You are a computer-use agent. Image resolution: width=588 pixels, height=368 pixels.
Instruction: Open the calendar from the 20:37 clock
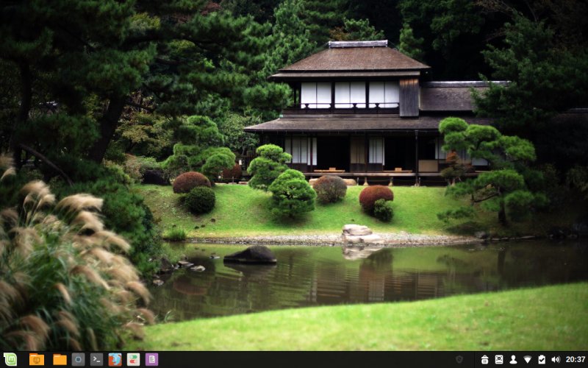[x=576, y=359]
